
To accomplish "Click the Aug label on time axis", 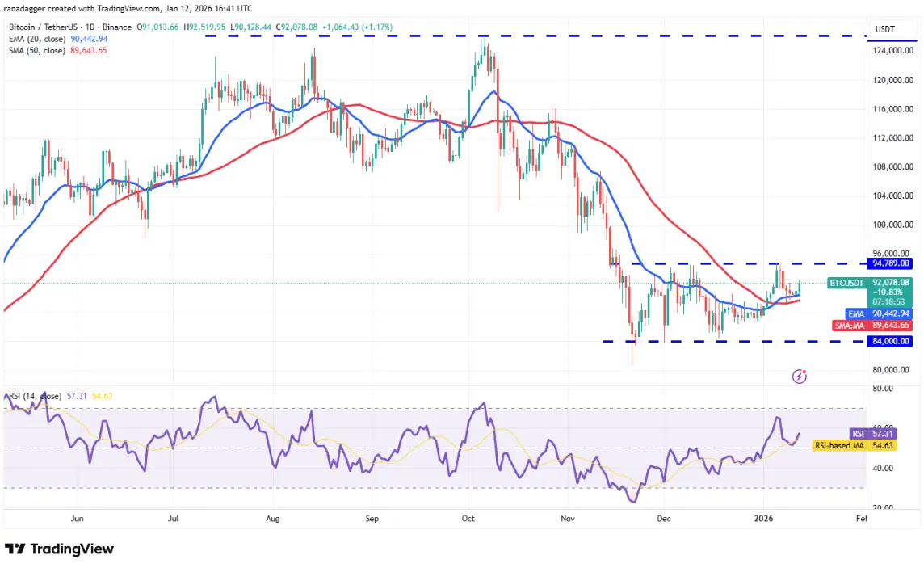I will 272,519.
